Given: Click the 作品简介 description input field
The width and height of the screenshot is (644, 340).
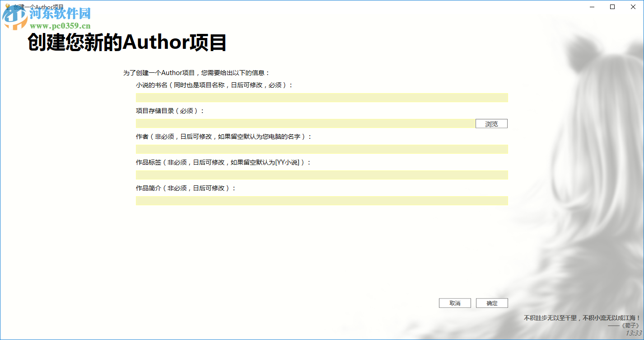Looking at the screenshot, I should (x=322, y=200).
